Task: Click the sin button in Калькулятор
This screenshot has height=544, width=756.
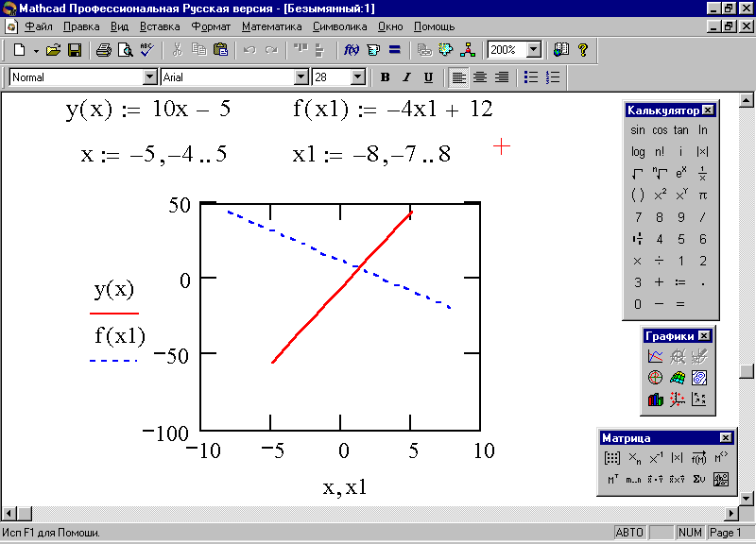Action: coord(637,130)
